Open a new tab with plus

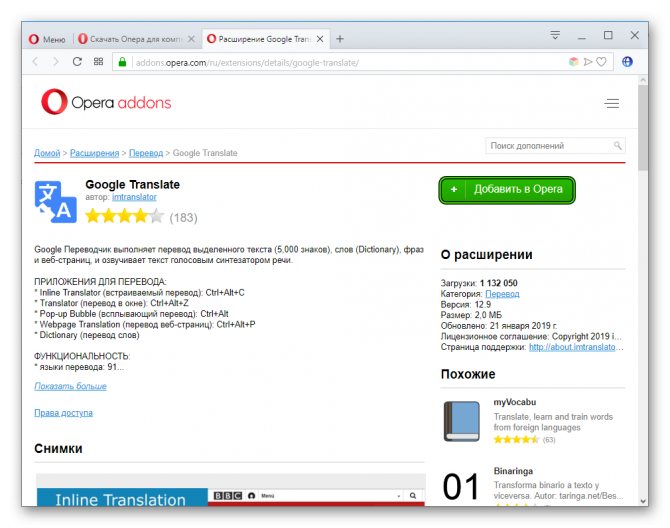[x=340, y=39]
